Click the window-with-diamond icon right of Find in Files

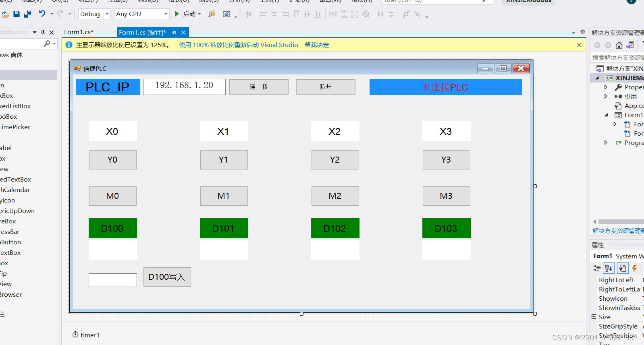click(226, 14)
